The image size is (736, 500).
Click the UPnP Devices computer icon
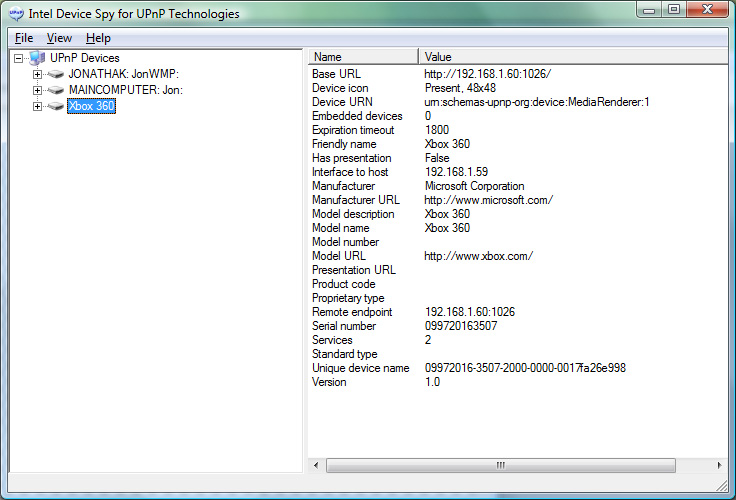click(38, 58)
